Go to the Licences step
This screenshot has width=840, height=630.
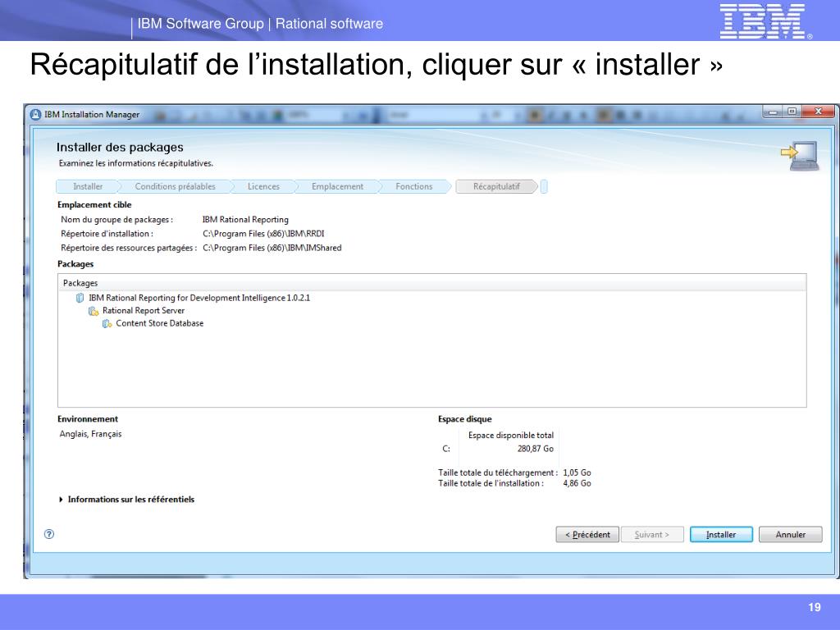pyautogui.click(x=263, y=186)
